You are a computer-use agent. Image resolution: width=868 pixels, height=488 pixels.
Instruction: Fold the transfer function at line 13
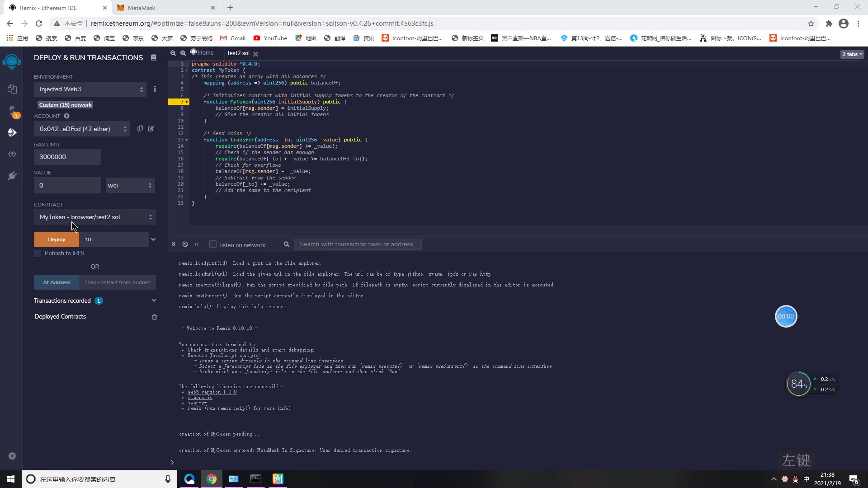click(186, 140)
